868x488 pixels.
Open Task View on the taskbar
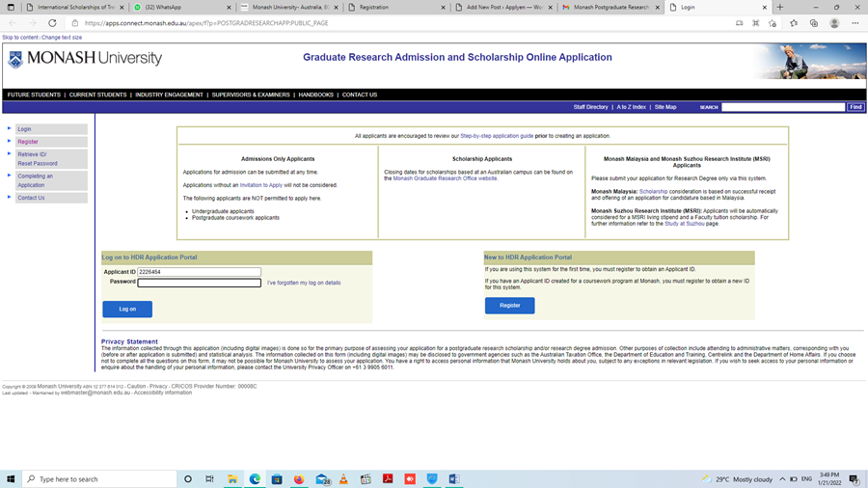pos(209,479)
